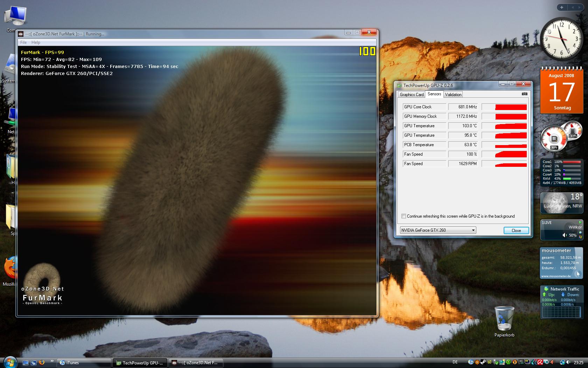Click the sidebar previous gadgets arrow
The height and width of the screenshot is (368, 588).
click(x=573, y=7)
